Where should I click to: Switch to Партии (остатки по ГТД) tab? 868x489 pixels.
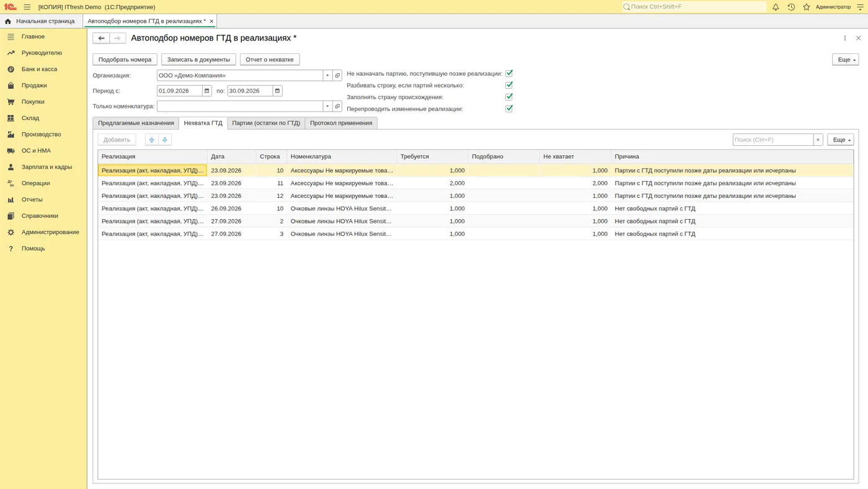coord(266,123)
